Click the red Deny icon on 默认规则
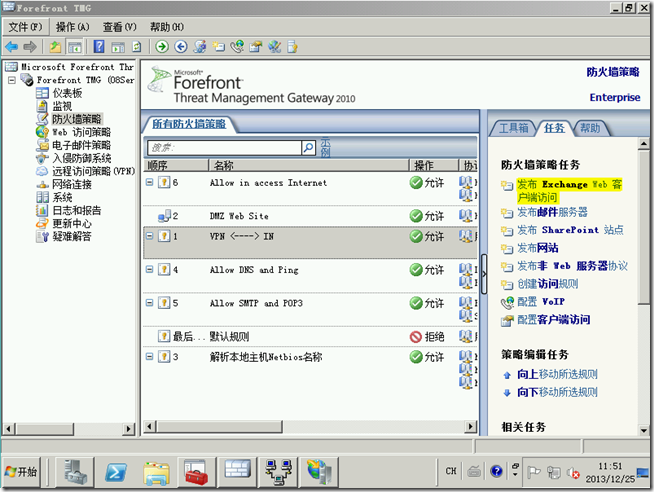Viewport: 654px width, 492px height. coord(416,336)
